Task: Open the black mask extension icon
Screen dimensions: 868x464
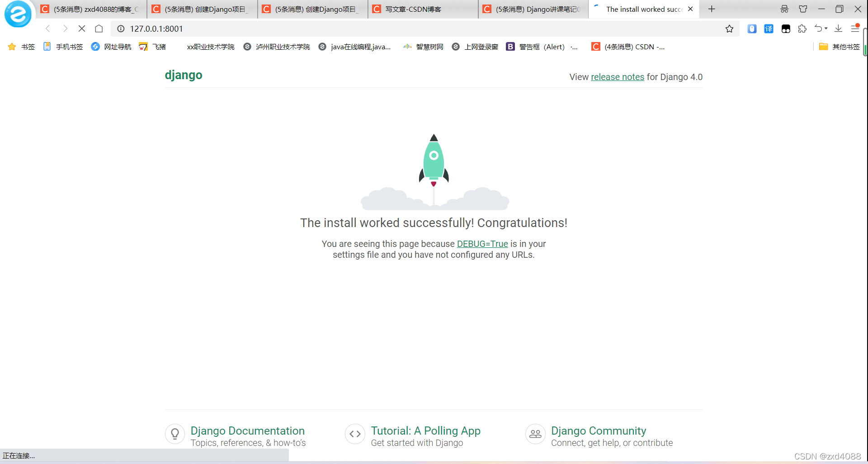Action: pos(786,28)
